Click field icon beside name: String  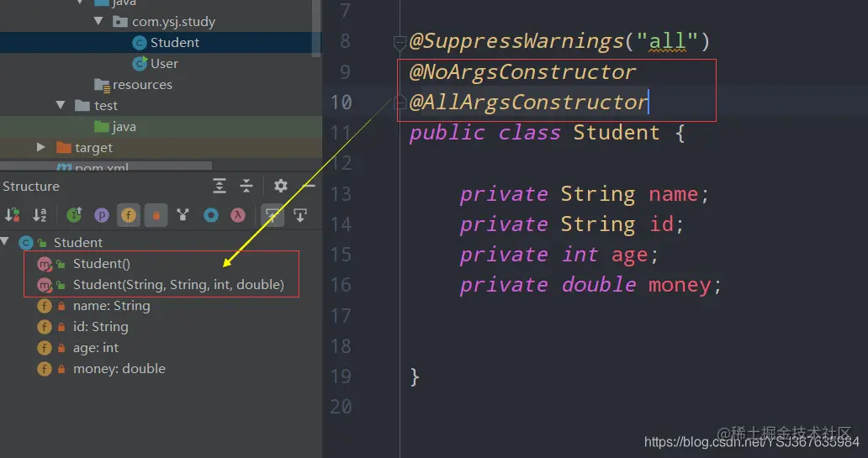tap(45, 305)
